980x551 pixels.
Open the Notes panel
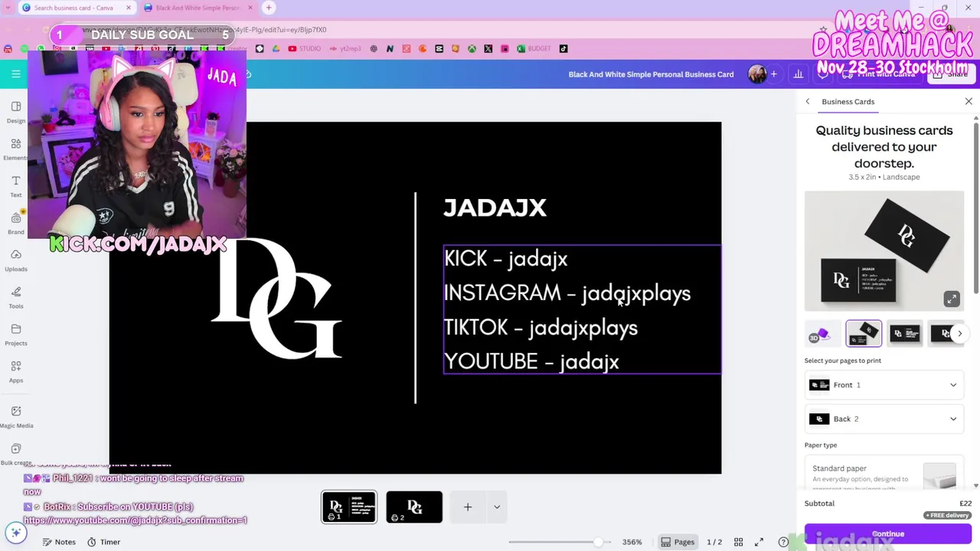59,542
